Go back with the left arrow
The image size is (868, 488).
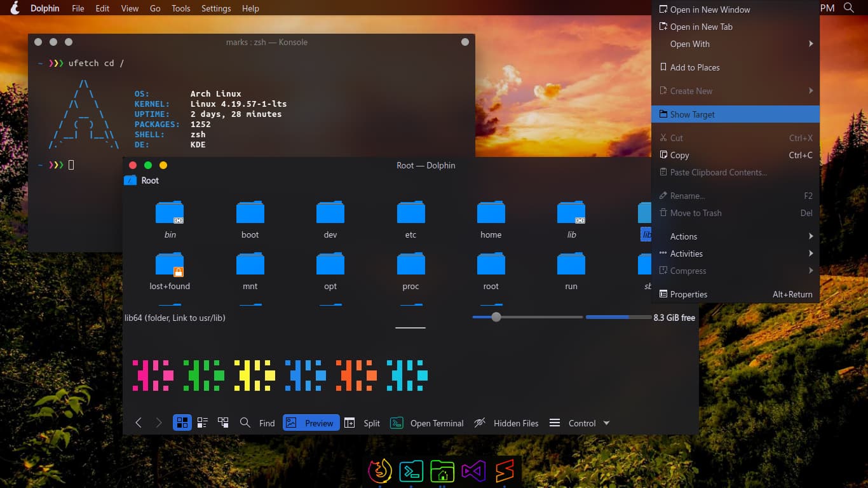click(x=139, y=423)
